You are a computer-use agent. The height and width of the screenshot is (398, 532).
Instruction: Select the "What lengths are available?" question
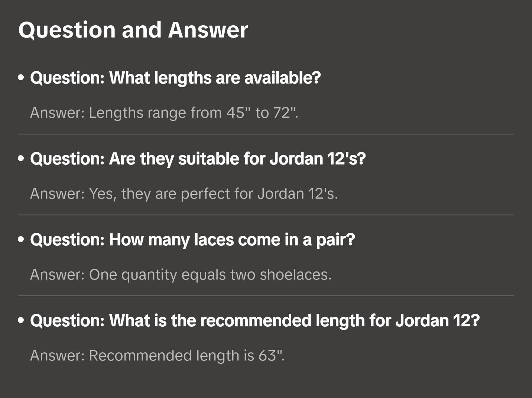pyautogui.click(x=175, y=78)
